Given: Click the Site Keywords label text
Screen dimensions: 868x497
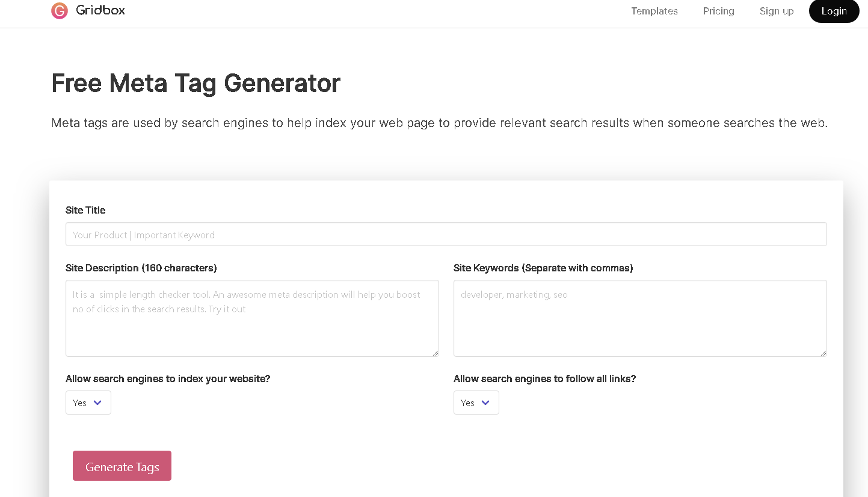Looking at the screenshot, I should click(x=543, y=268).
